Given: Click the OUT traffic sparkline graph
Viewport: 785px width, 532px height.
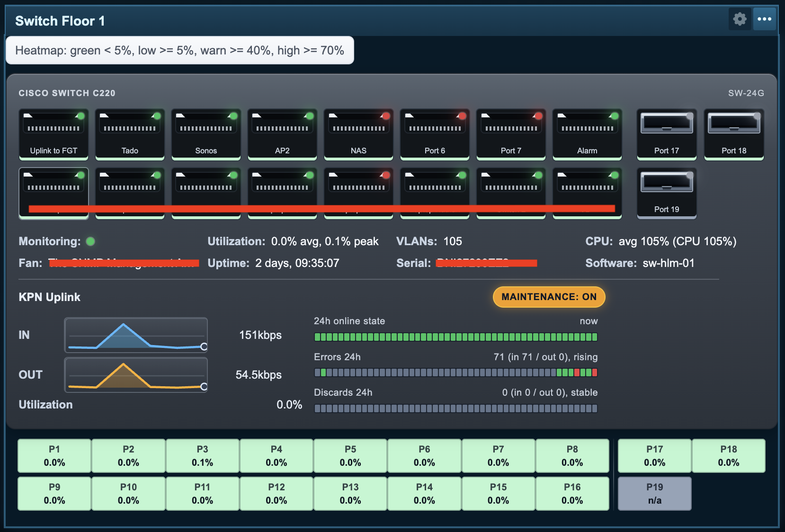Looking at the screenshot, I should click(136, 375).
